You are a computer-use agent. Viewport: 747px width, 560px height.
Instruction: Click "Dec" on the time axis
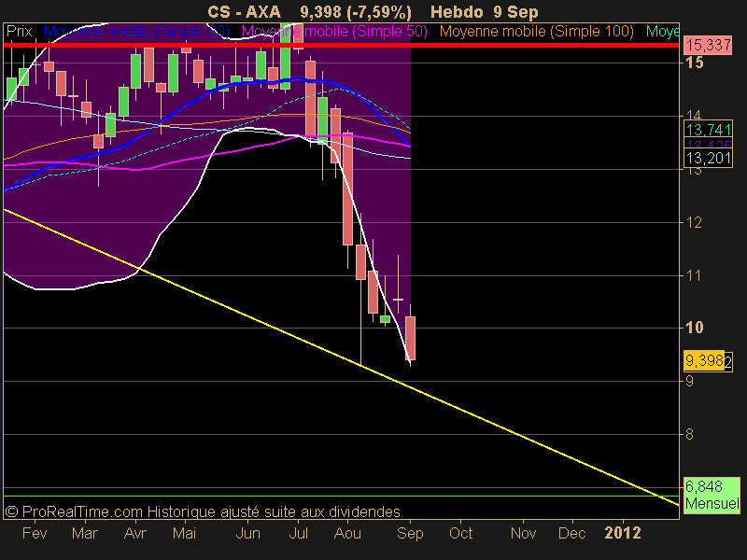click(571, 533)
